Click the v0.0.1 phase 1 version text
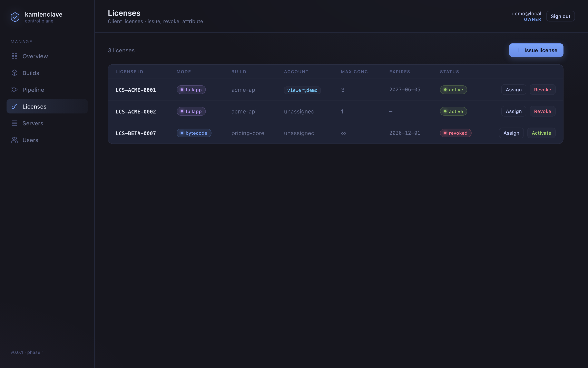Screen dimensions: 588x368 tap(27, 352)
